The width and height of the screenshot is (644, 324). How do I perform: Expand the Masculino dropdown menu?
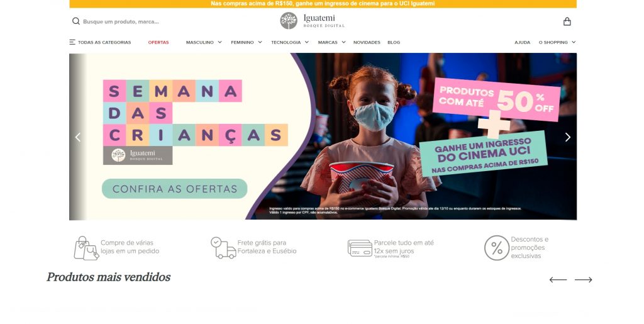point(204,42)
